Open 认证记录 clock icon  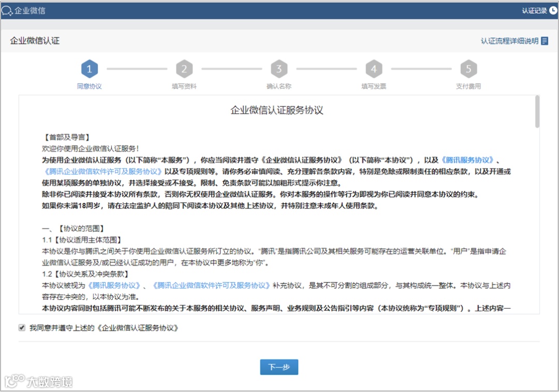coord(553,11)
